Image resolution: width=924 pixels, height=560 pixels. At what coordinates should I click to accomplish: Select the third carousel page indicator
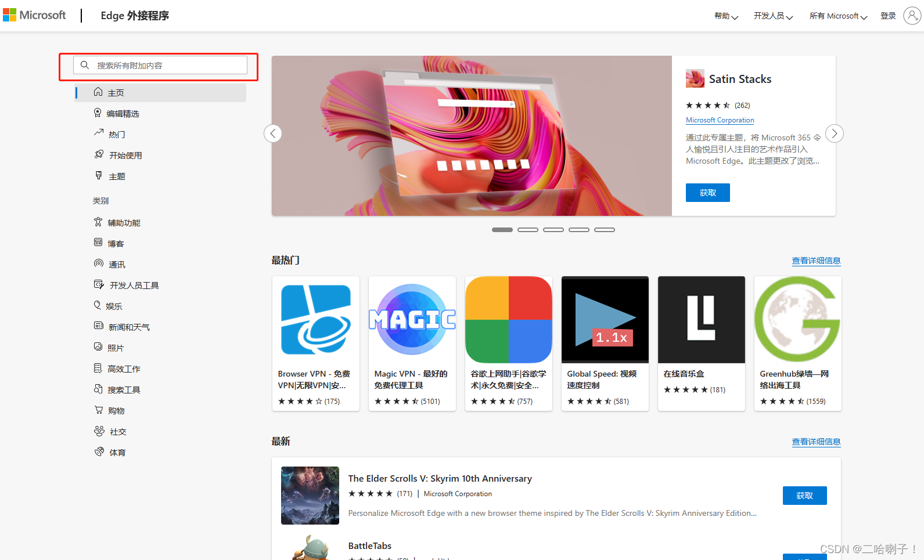click(x=553, y=230)
